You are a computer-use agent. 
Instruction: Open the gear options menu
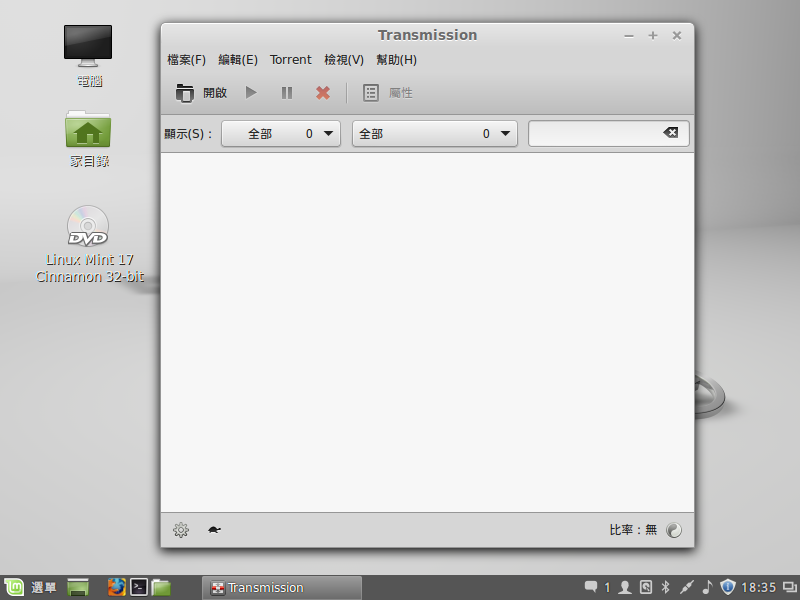[x=181, y=530]
